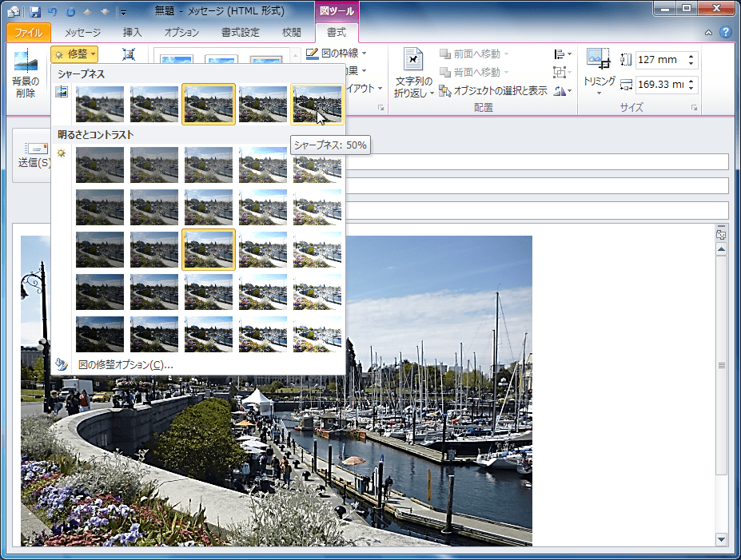This screenshot has width=741, height=560.
Task: Click the Undo icon in quick access toolbar
Action: click(53, 12)
